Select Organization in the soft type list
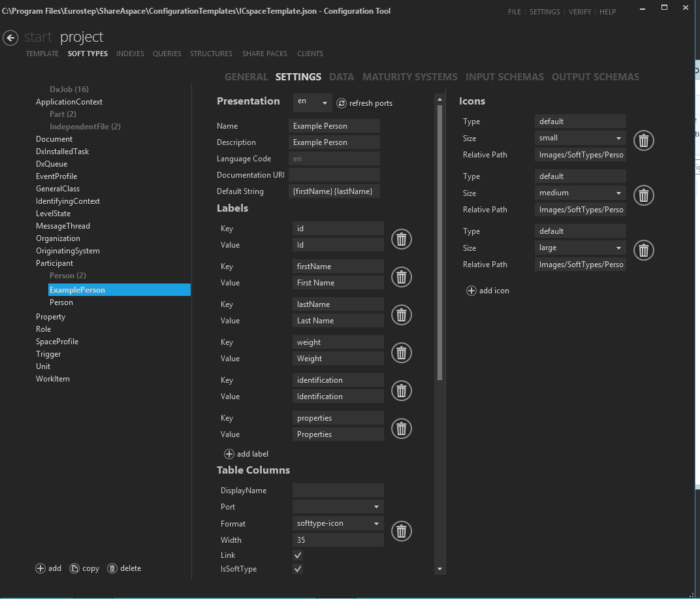Viewport: 700px width, 599px height. (x=58, y=238)
